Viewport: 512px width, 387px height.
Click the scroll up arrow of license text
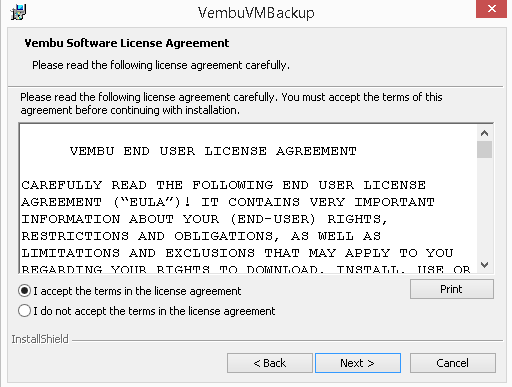point(484,133)
